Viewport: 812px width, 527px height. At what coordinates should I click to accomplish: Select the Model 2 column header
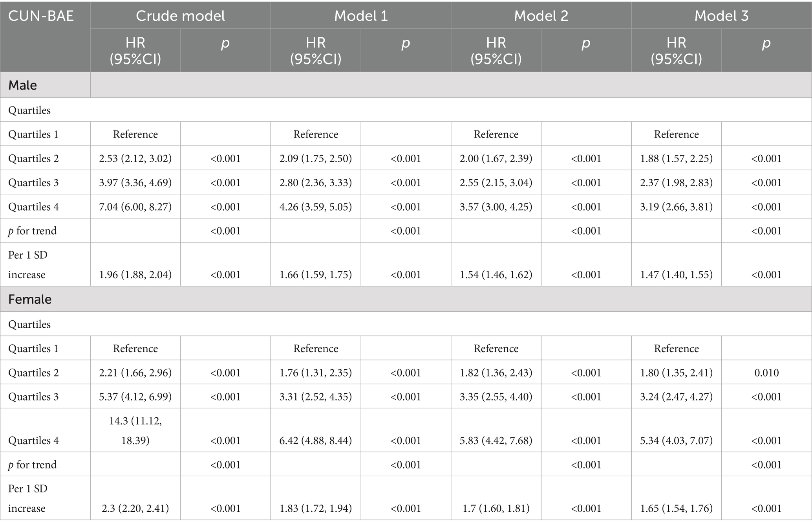pos(541,16)
